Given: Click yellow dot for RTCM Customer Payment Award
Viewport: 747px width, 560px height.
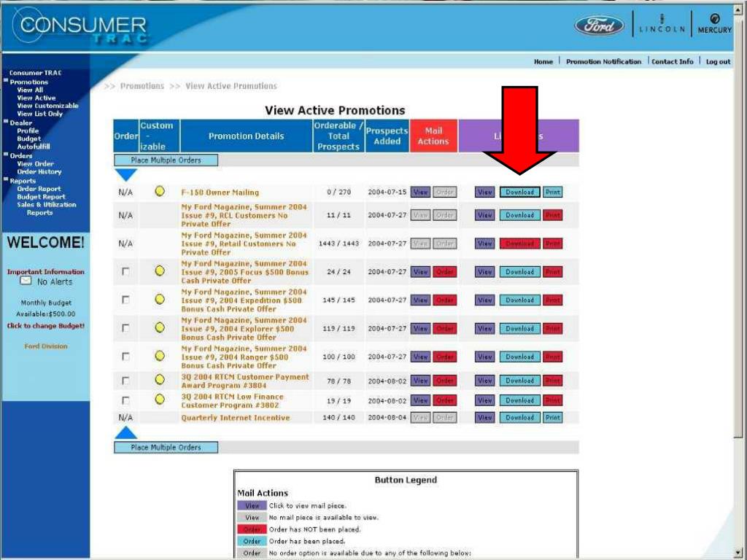Looking at the screenshot, I should 160,379.
